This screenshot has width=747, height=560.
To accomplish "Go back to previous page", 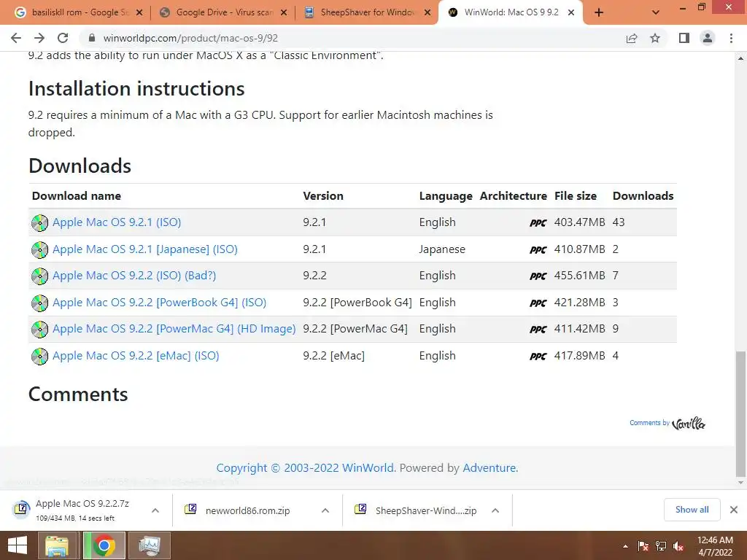I will coord(16,38).
